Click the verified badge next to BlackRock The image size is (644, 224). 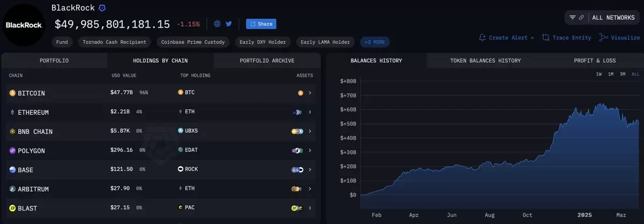tap(102, 8)
